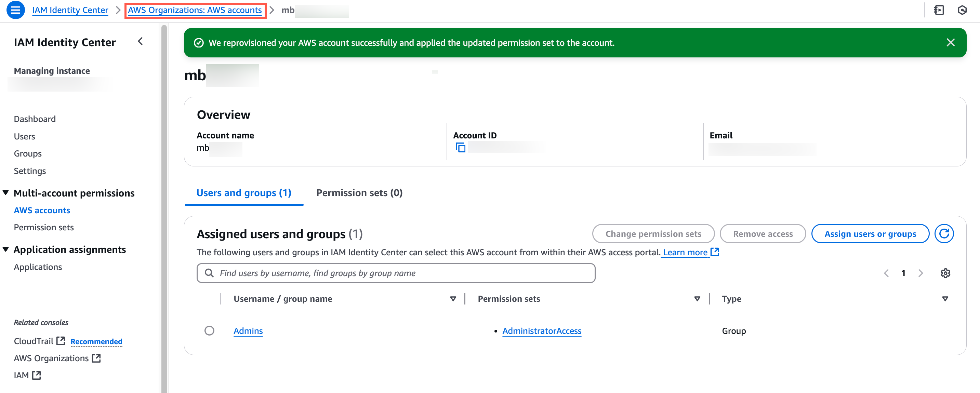Select the Admins group radio button
The width and height of the screenshot is (980, 393).
(209, 331)
